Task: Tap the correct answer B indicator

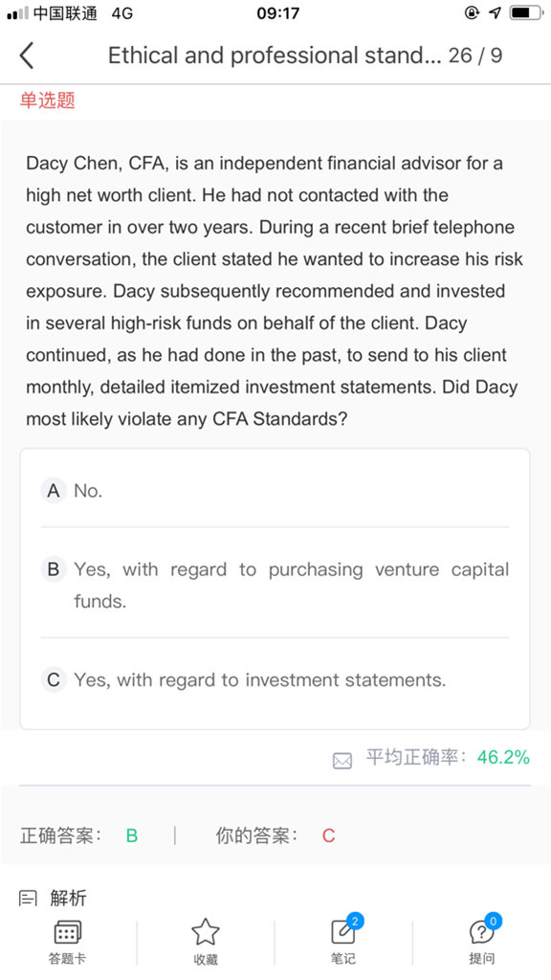Action: tap(132, 835)
